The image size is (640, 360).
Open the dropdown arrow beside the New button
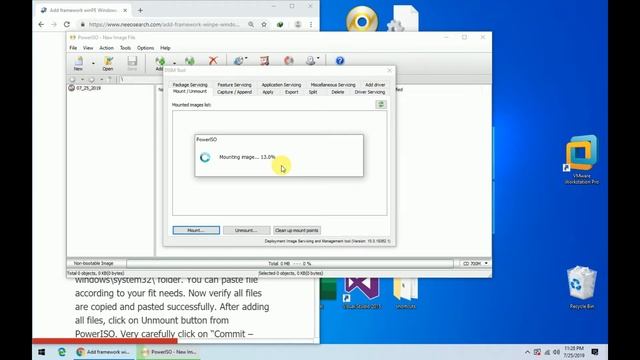tap(93, 63)
